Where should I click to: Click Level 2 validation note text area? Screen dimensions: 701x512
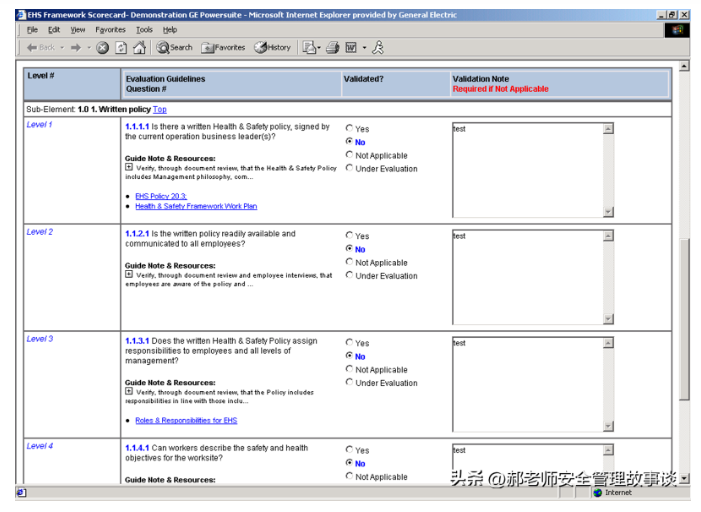click(528, 277)
